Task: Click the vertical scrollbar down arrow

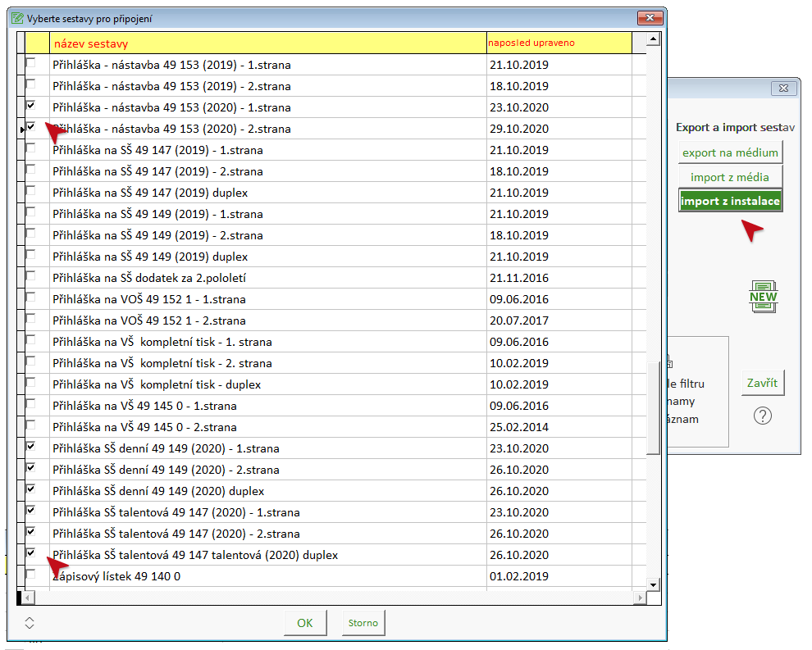Action: 654,584
